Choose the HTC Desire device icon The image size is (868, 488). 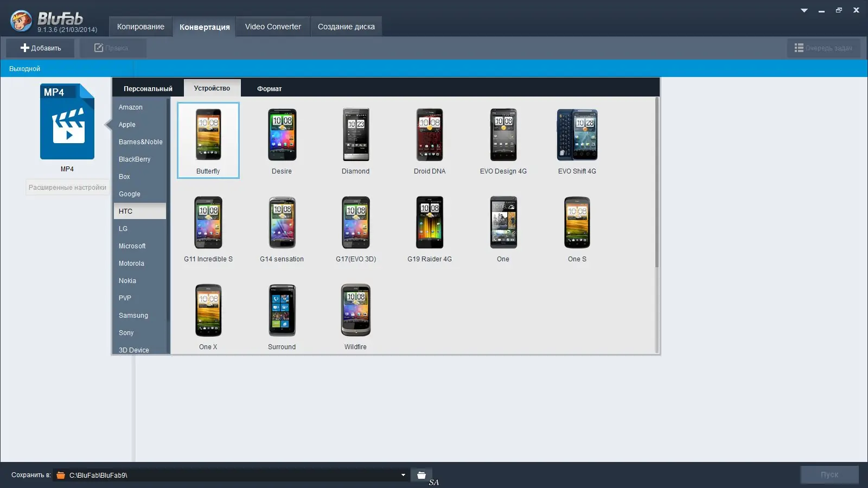(282, 134)
